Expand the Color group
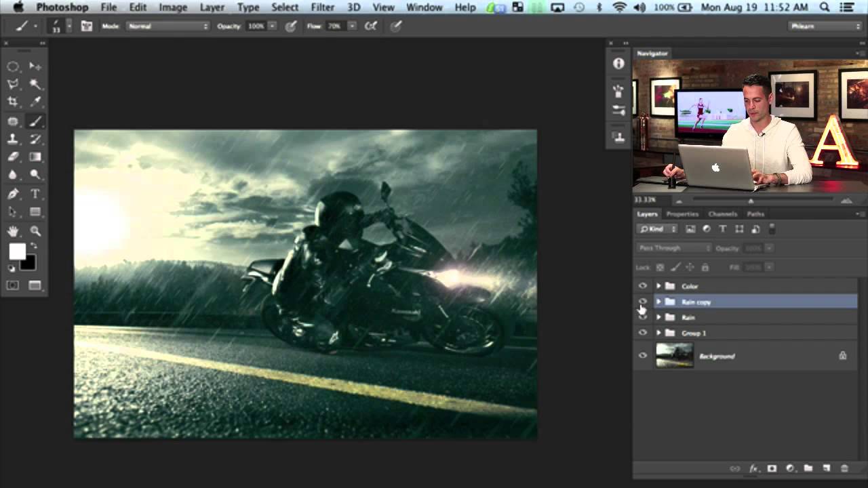The image size is (868, 488). pos(658,286)
